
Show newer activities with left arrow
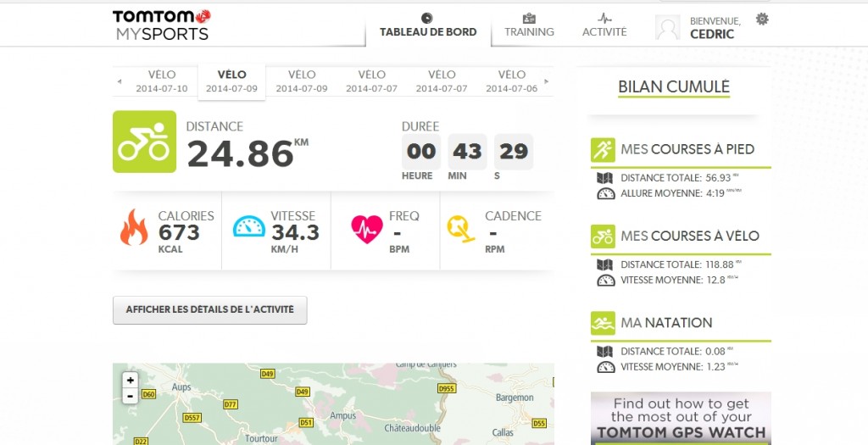(119, 82)
